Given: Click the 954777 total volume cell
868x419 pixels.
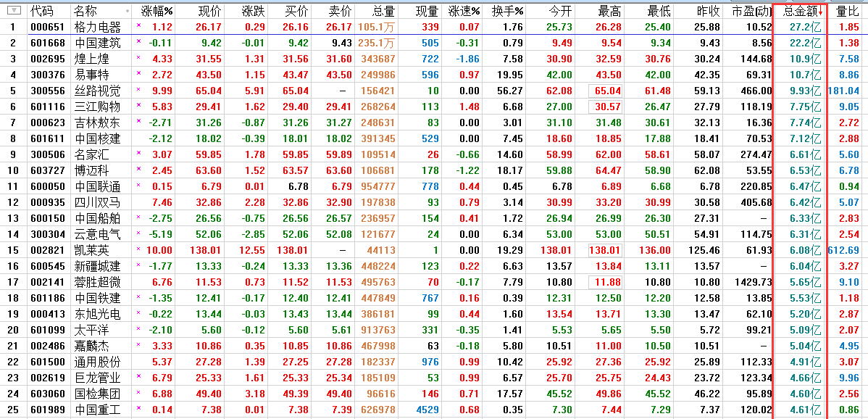Looking at the screenshot, I should (378, 186).
